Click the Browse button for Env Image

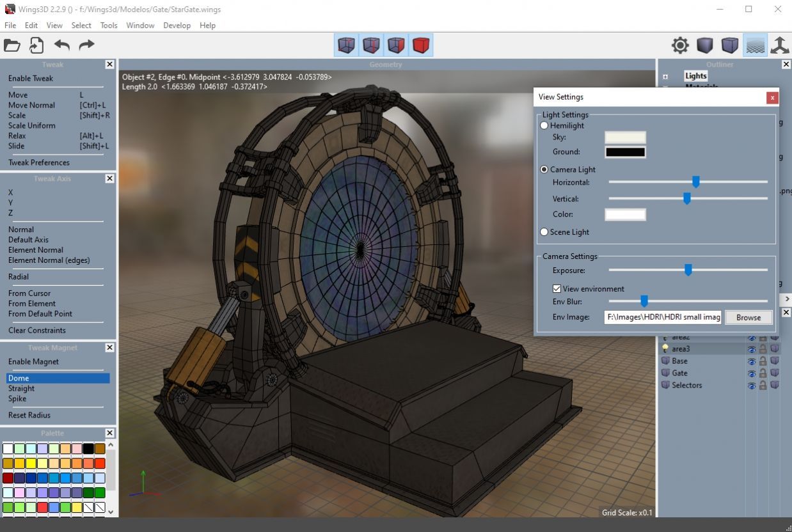pos(748,317)
